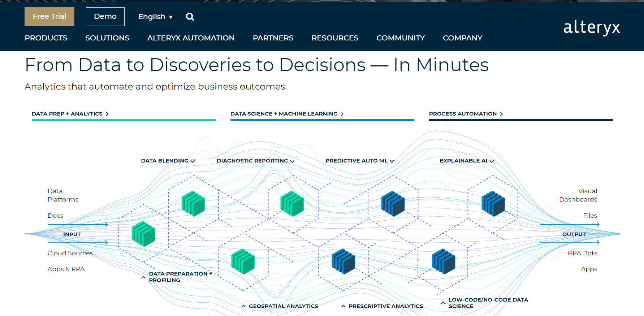Image resolution: width=644 pixels, height=316 pixels.
Task: Click the green cube above Geospatial Analytics
Action: (x=243, y=261)
